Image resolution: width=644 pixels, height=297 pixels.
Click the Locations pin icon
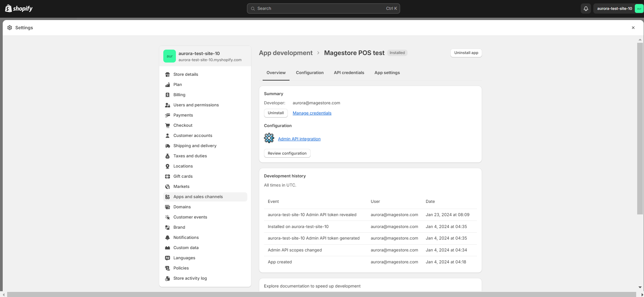167,166
